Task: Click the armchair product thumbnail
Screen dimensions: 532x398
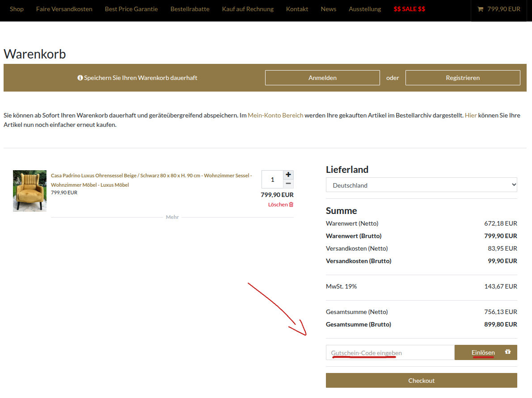Action: [30, 191]
